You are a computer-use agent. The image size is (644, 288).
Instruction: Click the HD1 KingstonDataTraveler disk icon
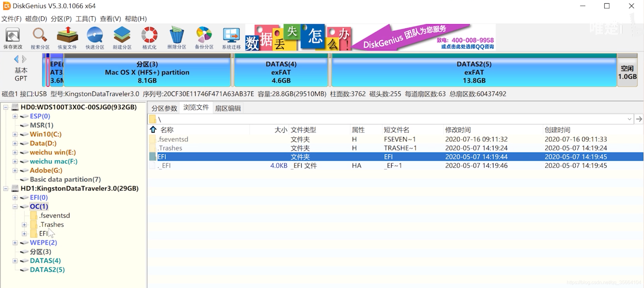[15, 188]
